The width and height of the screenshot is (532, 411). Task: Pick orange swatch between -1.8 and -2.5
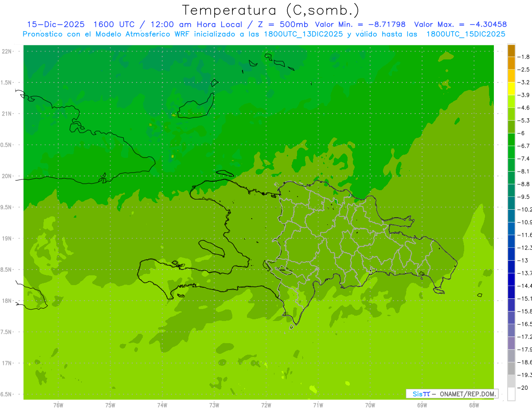tap(511, 63)
